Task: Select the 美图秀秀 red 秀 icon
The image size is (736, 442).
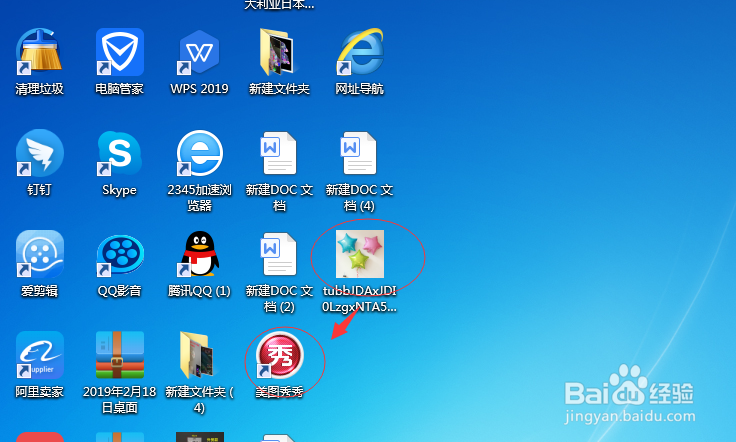Action: (280, 355)
